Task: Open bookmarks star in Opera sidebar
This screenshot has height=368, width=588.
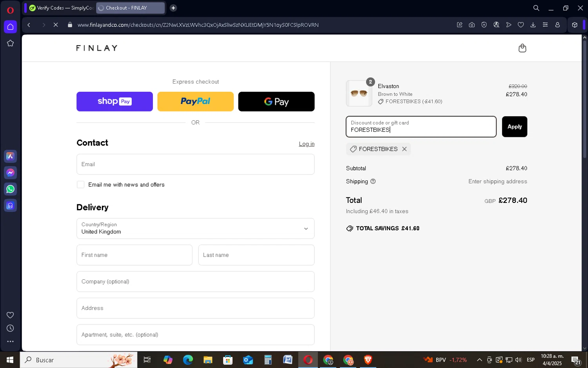Action: [11, 43]
